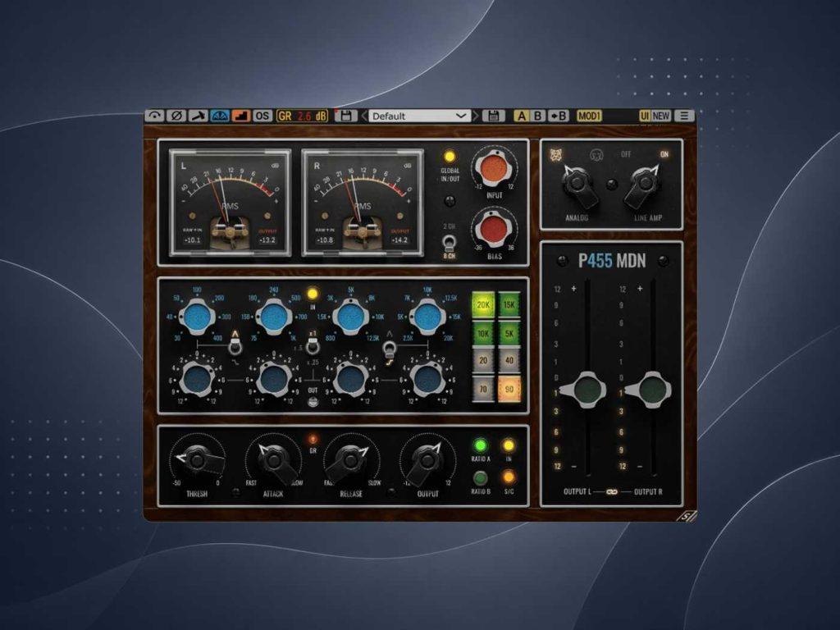Click the high band gain knob

tap(427, 378)
